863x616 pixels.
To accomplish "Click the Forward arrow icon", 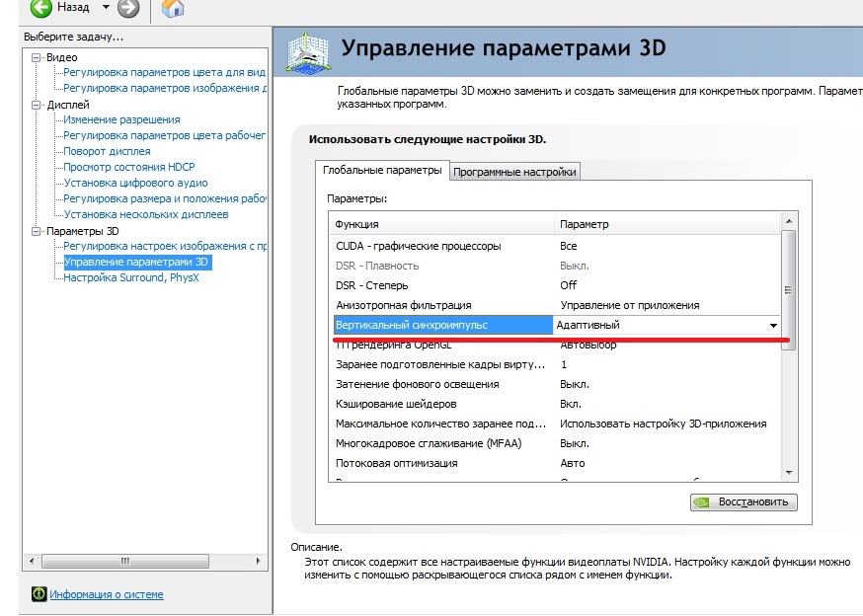I will coord(128,8).
